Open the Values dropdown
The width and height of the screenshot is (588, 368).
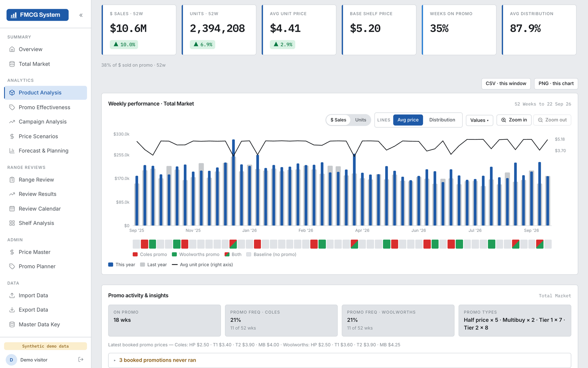point(480,120)
